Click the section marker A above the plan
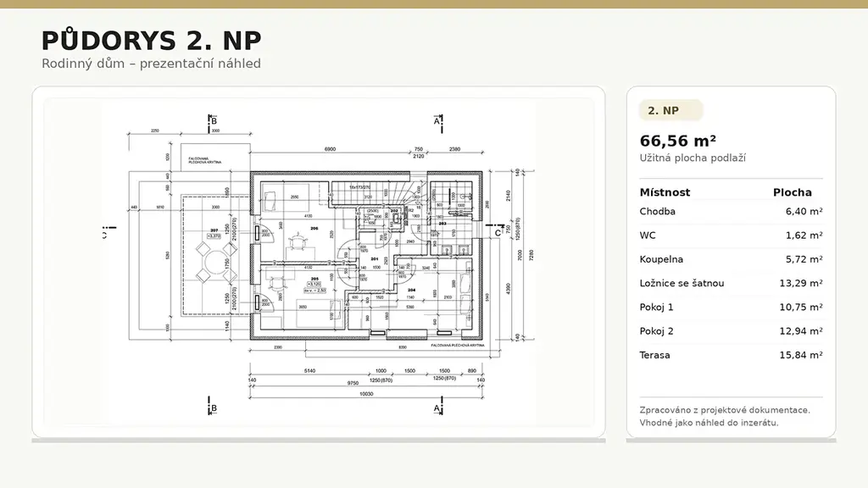 coord(437,122)
